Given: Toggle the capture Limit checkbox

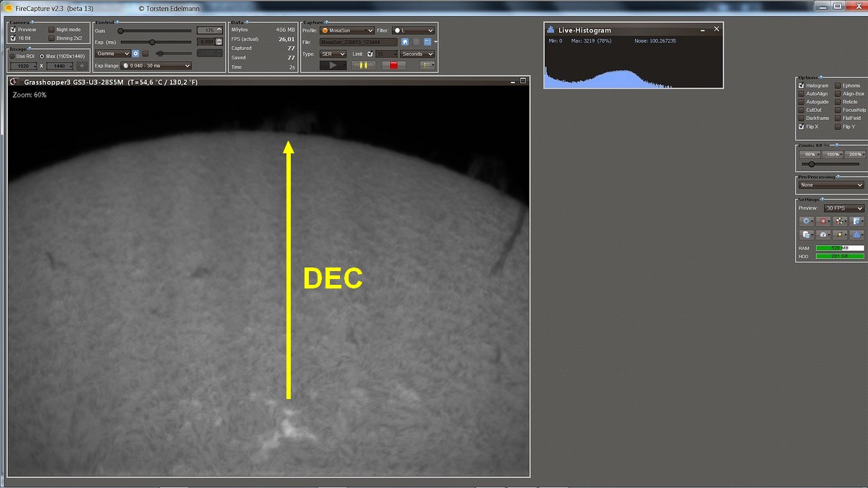Looking at the screenshot, I should coord(370,54).
